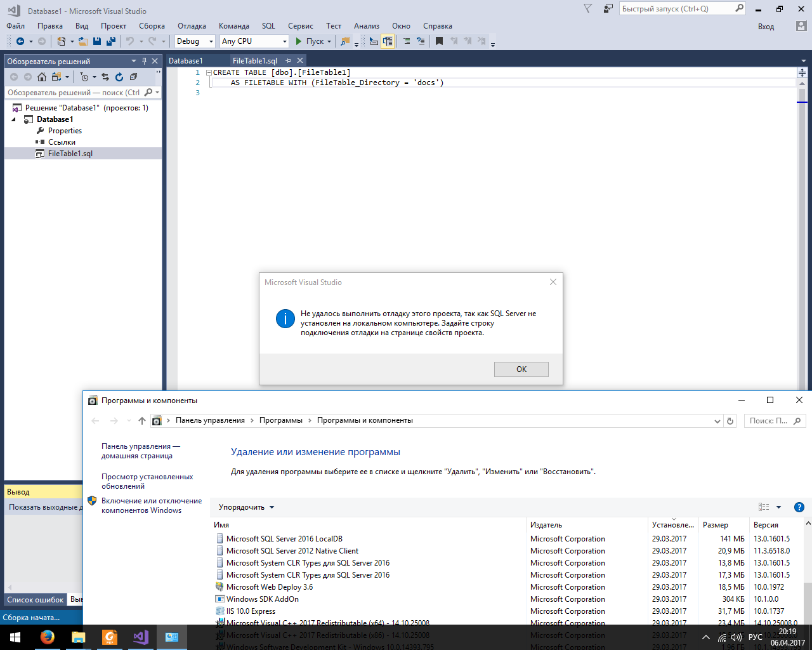
Task: Click the Save All icon
Action: pos(111,41)
